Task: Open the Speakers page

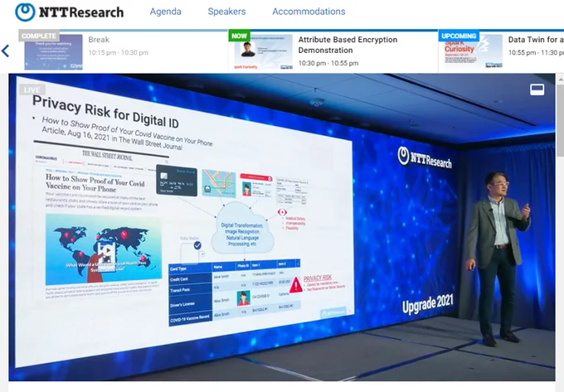Action: 226,12
